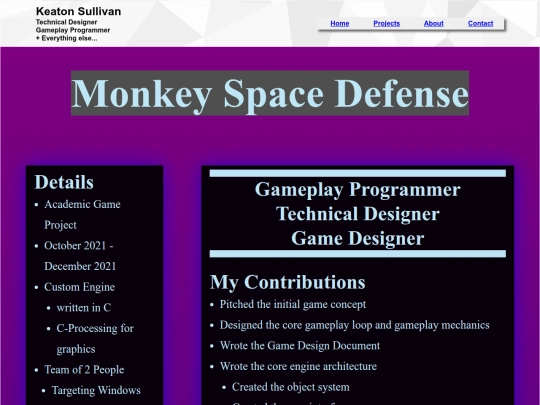This screenshot has height=405, width=540.
Task: Select 'Wrote the core engine architecture' item
Action: click(x=298, y=366)
